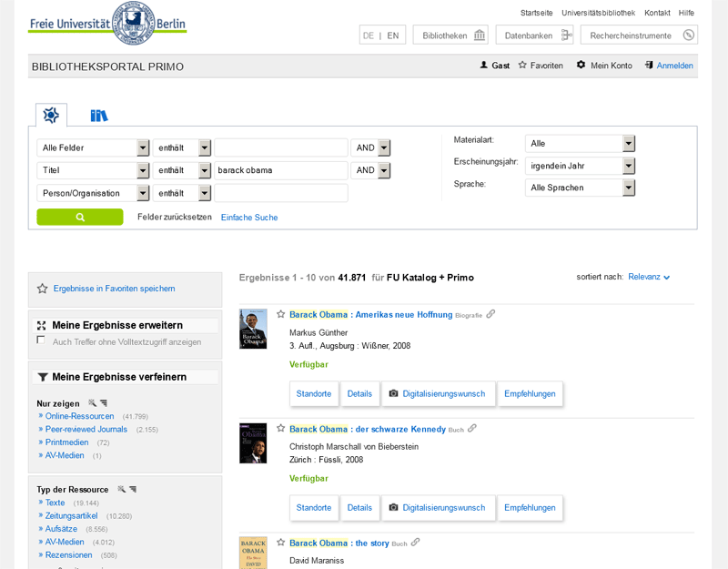728x569 pixels.
Task: Click permalink icon for 'Amerikas neue Hoffnung'
Action: pyautogui.click(x=490, y=314)
